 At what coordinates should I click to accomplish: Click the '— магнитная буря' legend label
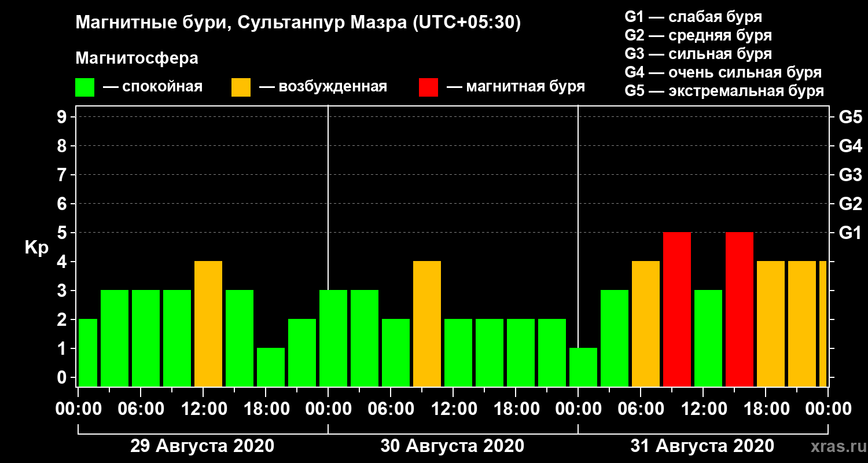coord(516,87)
